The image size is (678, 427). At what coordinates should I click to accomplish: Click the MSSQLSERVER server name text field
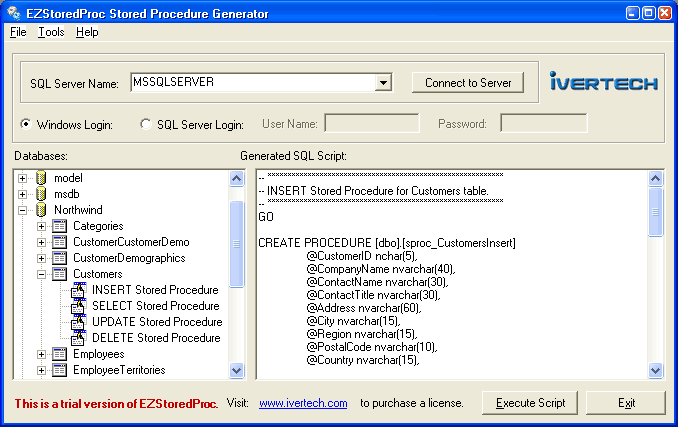pyautogui.click(x=253, y=82)
